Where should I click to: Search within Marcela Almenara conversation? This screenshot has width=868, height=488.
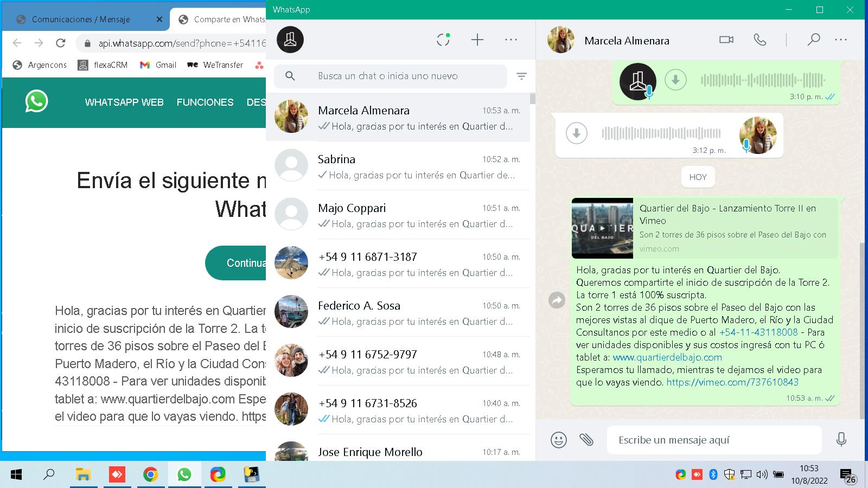coord(813,40)
